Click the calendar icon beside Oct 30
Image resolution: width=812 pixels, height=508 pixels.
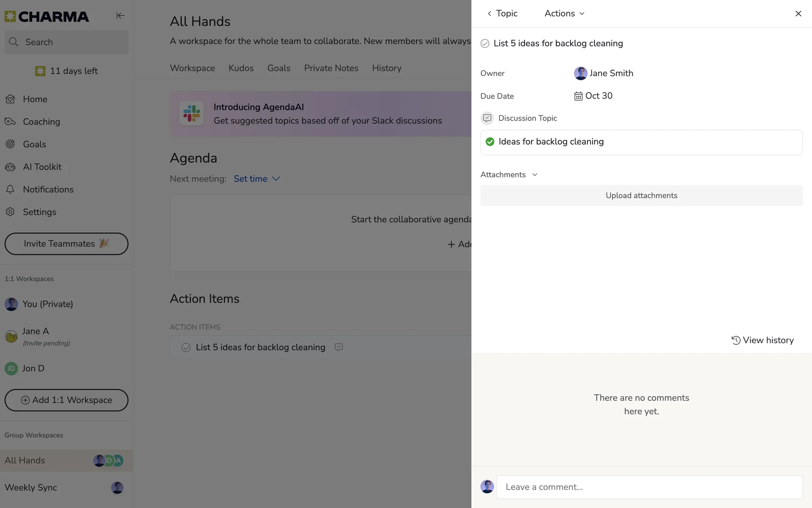(578, 96)
